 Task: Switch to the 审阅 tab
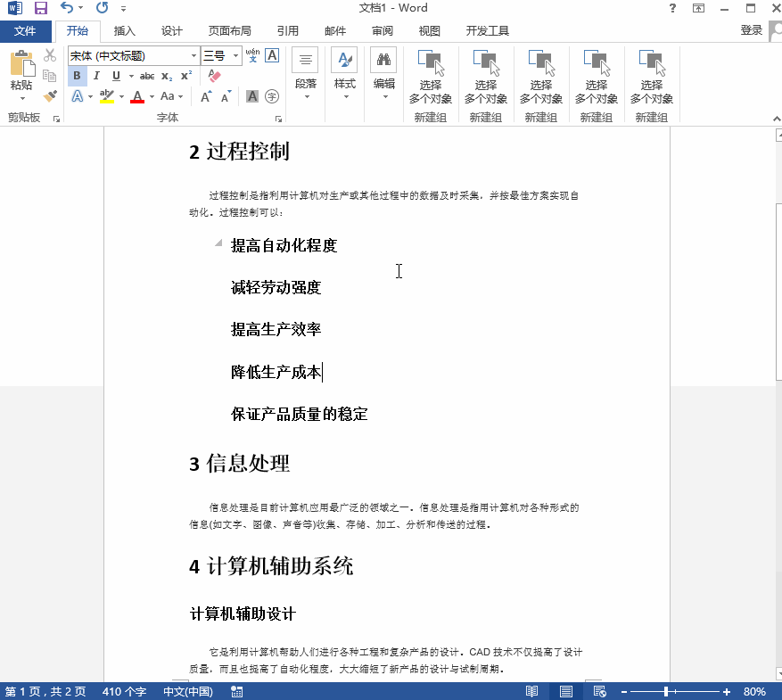(x=383, y=31)
